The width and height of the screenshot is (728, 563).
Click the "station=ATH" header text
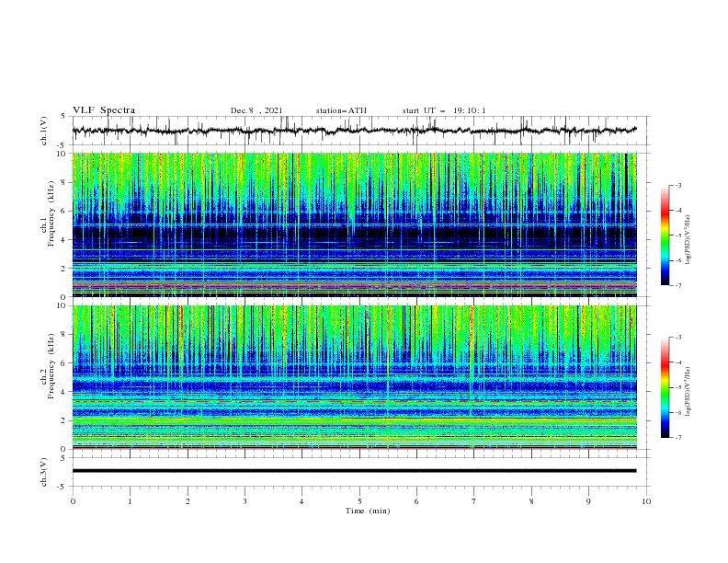coord(341,110)
